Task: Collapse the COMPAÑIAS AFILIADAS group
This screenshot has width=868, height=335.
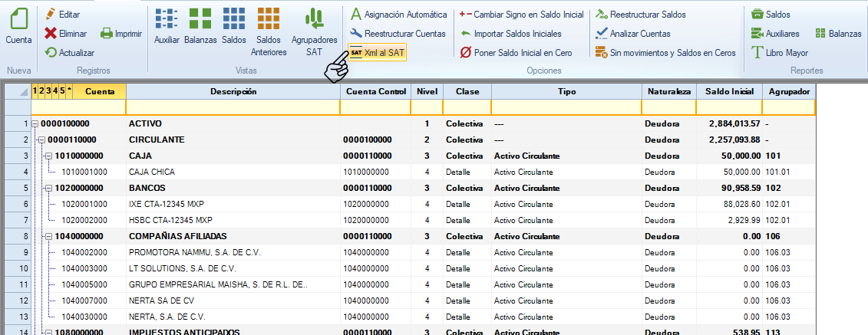Action: pos(48,236)
